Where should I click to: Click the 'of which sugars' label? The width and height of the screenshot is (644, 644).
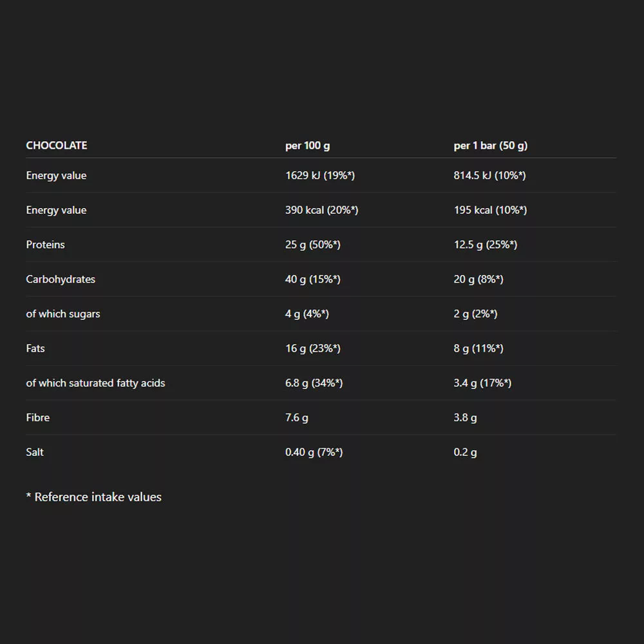point(63,314)
